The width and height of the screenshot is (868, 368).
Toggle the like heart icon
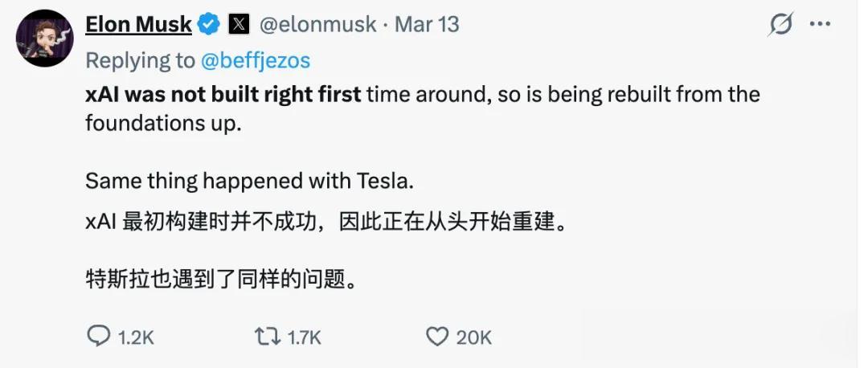436,337
